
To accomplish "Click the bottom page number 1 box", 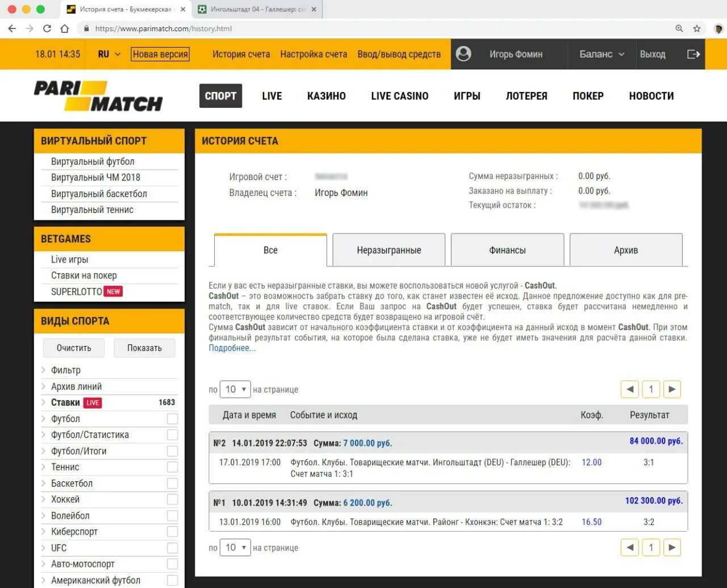I will click(x=651, y=548).
